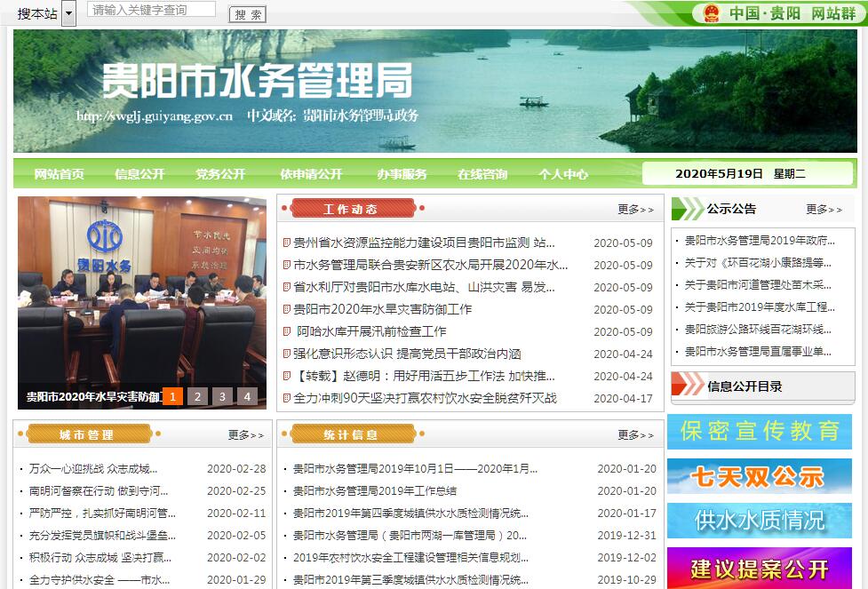The height and width of the screenshot is (589, 868).
Task: Open the 办事服务 navigation menu item
Action: click(x=402, y=174)
